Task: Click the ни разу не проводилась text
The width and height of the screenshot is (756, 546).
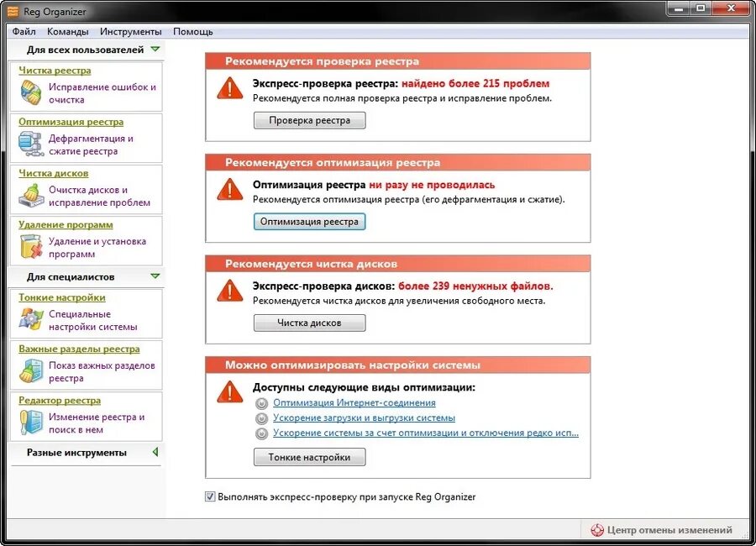Action: [432, 185]
